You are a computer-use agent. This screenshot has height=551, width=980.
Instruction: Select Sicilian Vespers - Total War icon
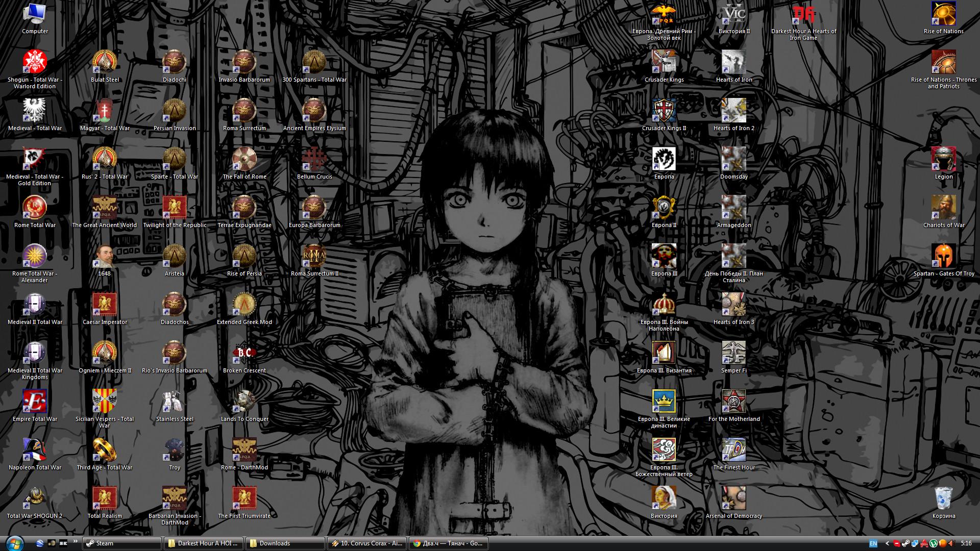pyautogui.click(x=105, y=408)
